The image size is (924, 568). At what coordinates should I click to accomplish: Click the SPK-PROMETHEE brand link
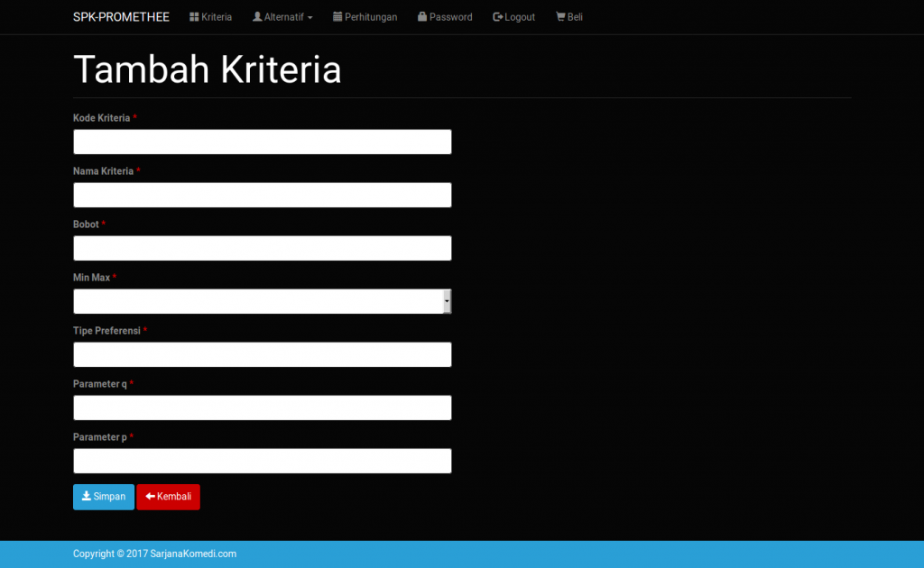[x=122, y=17]
